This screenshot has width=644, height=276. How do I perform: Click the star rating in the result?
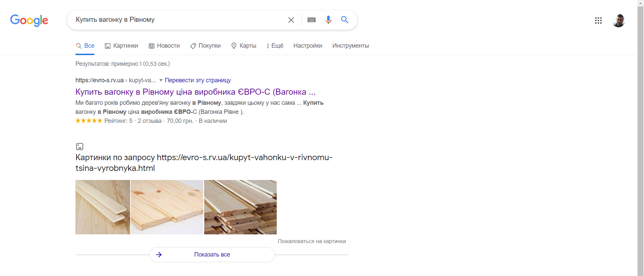click(x=89, y=121)
